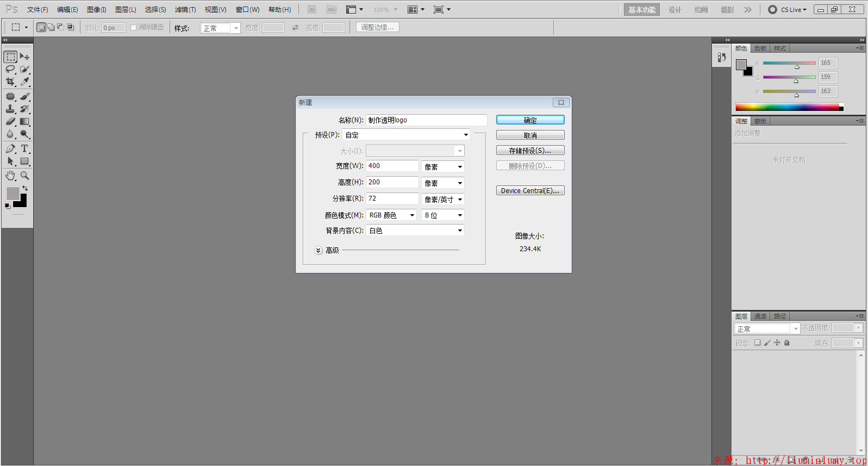Viewport: 868px width, 466px height.
Task: Toggle lock position in Layers panel
Action: 777,343
